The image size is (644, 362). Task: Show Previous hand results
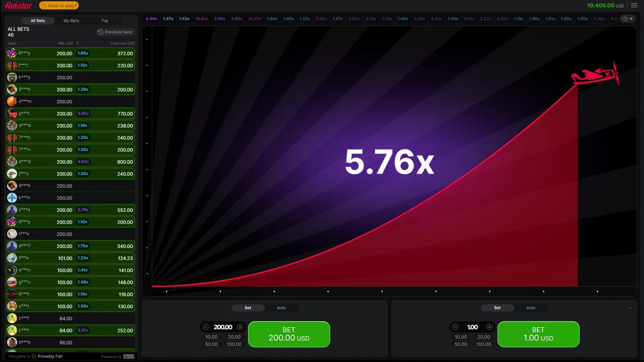(x=115, y=32)
